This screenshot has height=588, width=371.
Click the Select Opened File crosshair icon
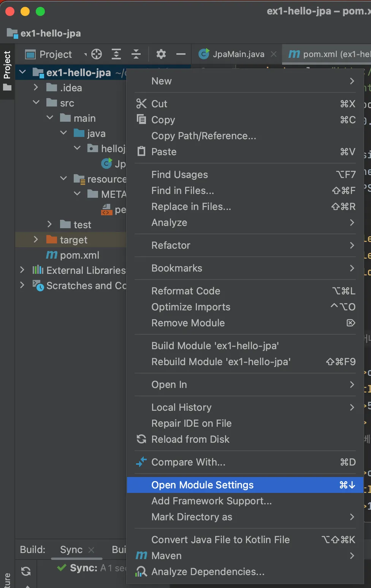[97, 54]
